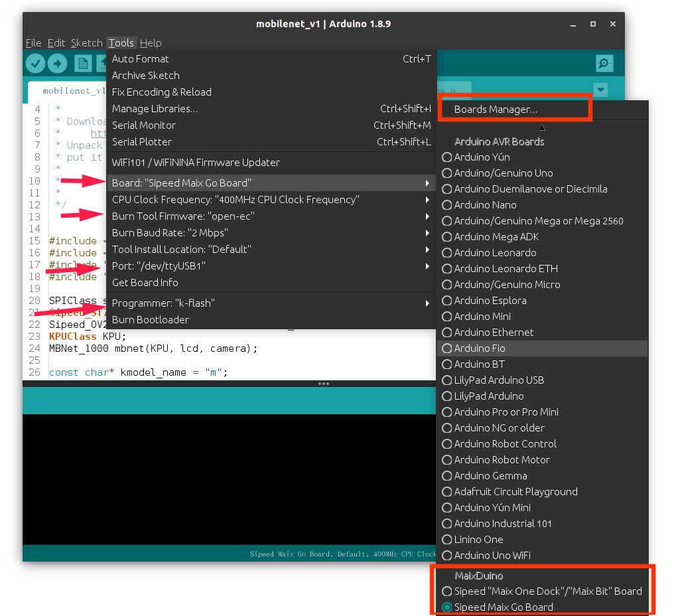676x616 pixels.
Task: Select the Arduino Nano board
Action: click(x=543, y=205)
